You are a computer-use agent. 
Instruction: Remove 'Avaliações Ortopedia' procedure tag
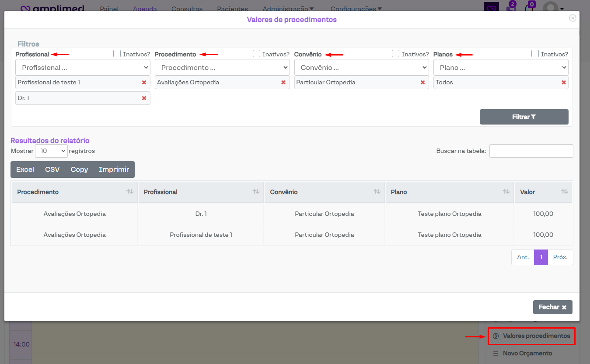coord(283,83)
